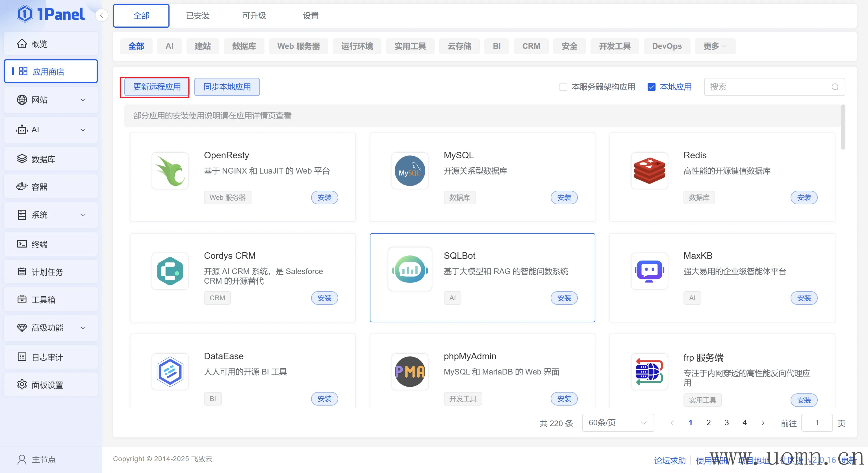Open the 容器 container sidebar icon
The width and height of the screenshot is (868, 473).
[22, 187]
